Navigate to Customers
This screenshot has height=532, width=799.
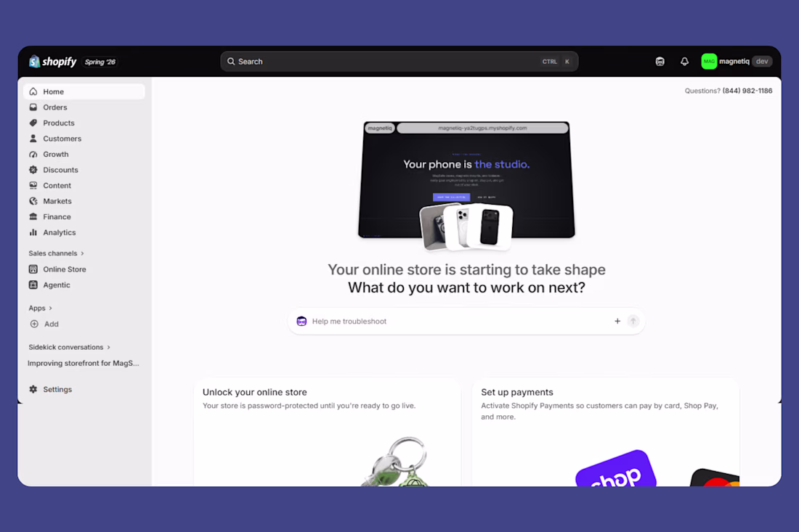coord(62,139)
